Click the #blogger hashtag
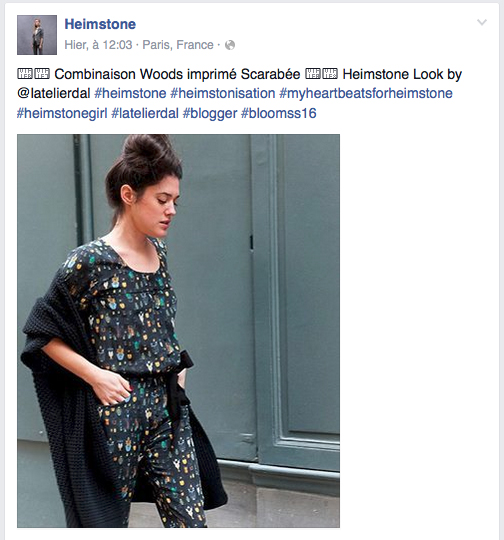Image resolution: width=504 pixels, height=540 pixels. point(210,113)
